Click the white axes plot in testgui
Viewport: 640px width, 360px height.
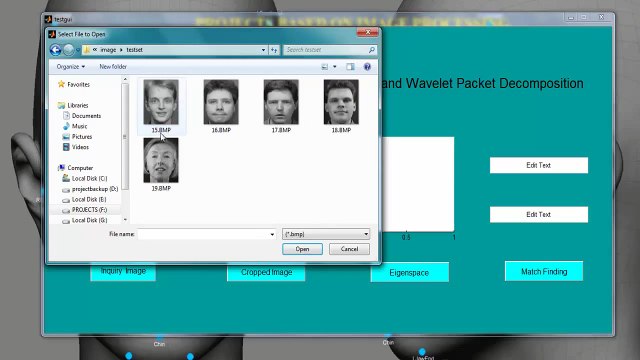click(x=418, y=184)
